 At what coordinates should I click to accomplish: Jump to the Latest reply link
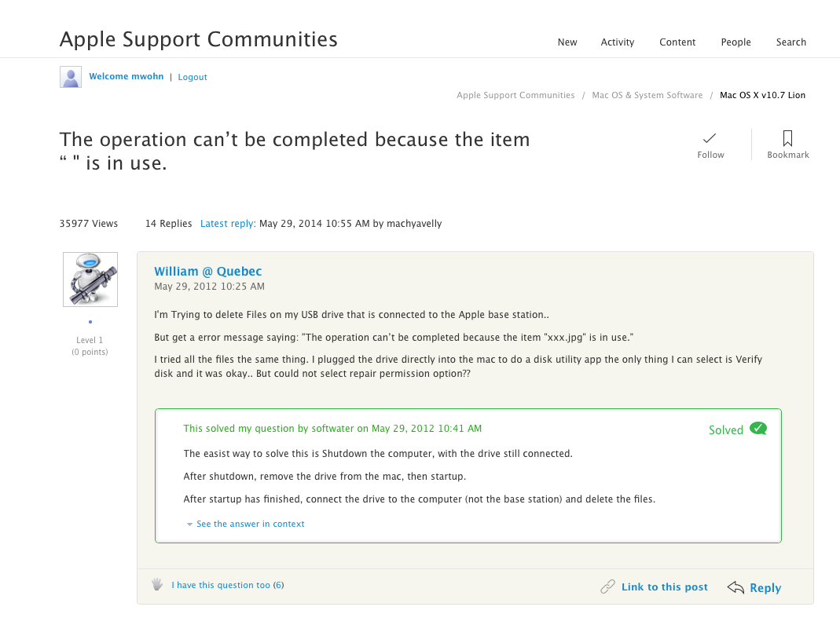click(226, 224)
